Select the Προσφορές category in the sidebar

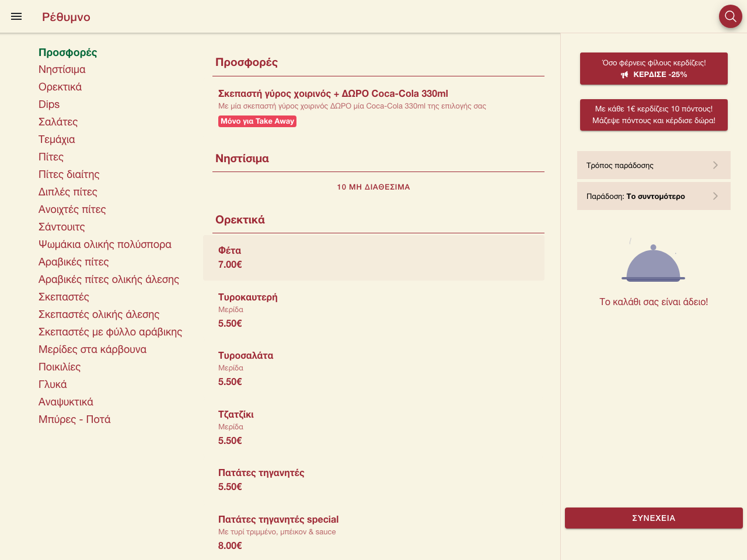click(x=68, y=52)
